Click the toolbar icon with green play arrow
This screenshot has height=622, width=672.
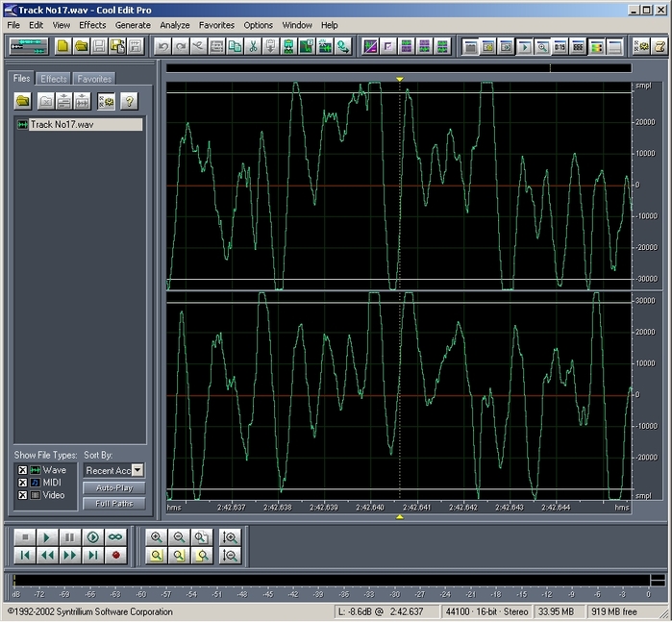coord(524,46)
